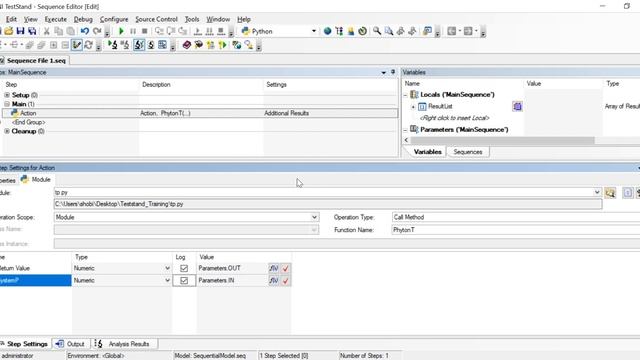This screenshot has width=640, height=360.
Task: Pause execution with the toolbar pause icon
Action: [133, 31]
